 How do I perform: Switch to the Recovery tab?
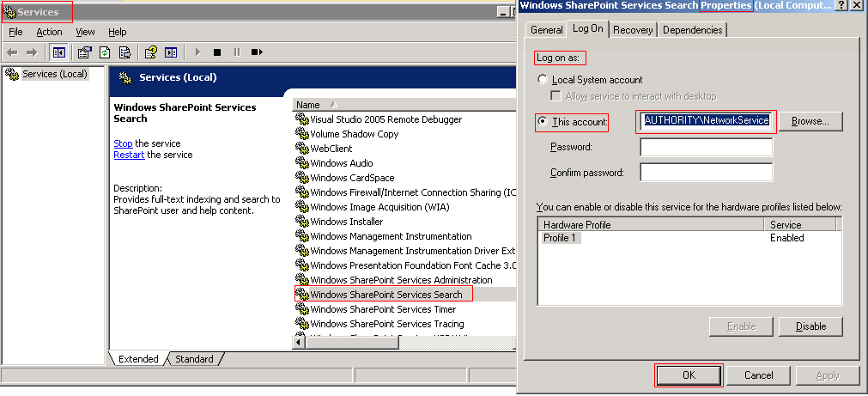tap(634, 30)
